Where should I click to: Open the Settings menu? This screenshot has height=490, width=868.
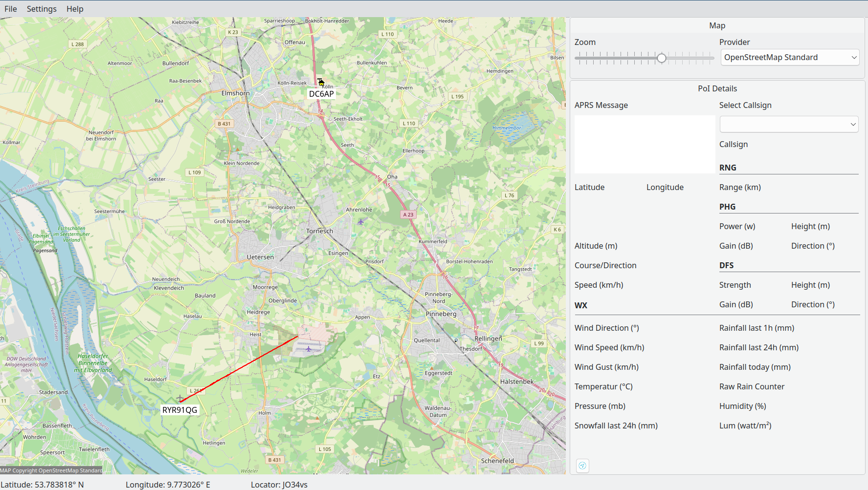click(42, 9)
